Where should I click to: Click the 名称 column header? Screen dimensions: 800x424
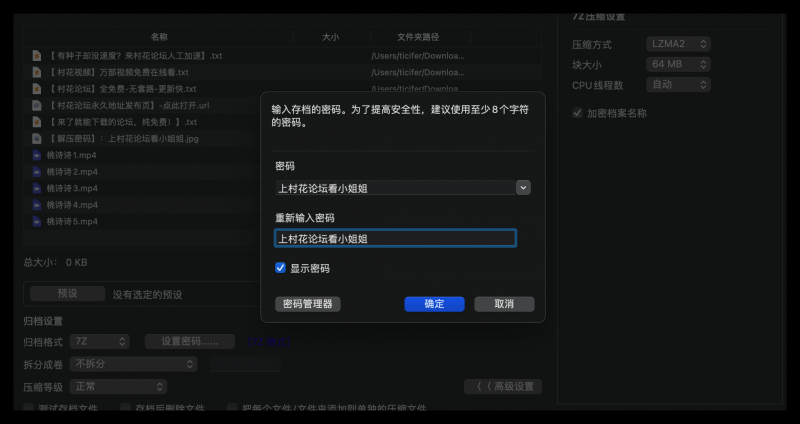coord(159,36)
